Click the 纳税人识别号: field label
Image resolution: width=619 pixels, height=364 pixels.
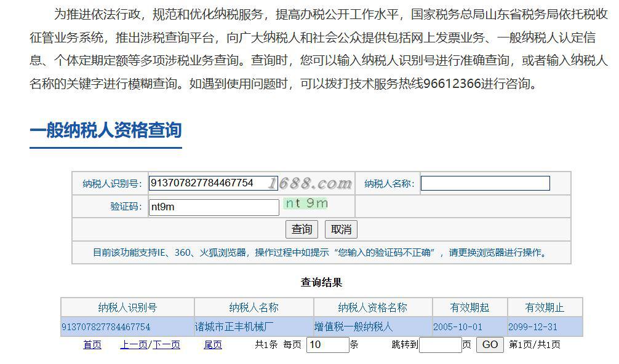tap(112, 184)
